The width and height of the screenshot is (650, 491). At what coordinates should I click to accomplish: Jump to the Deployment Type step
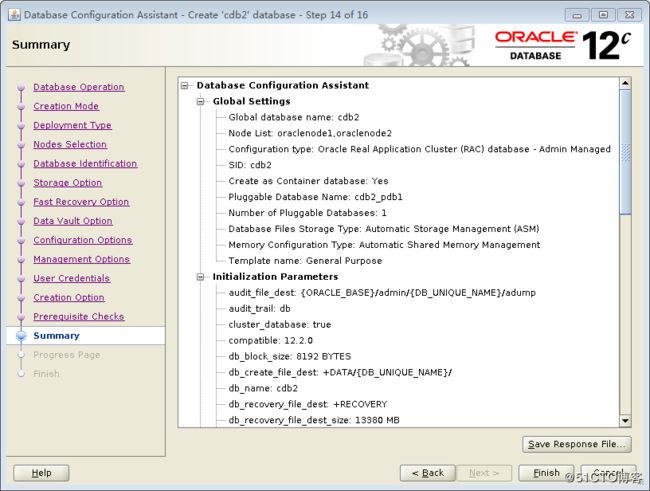pyautogui.click(x=73, y=125)
